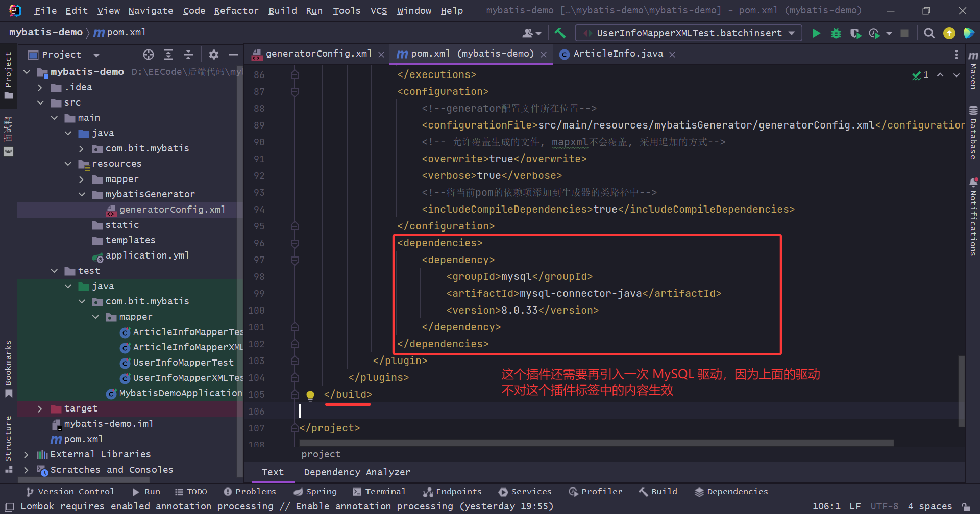Run with profiler icon
This screenshot has width=980, height=514.
[874, 33]
